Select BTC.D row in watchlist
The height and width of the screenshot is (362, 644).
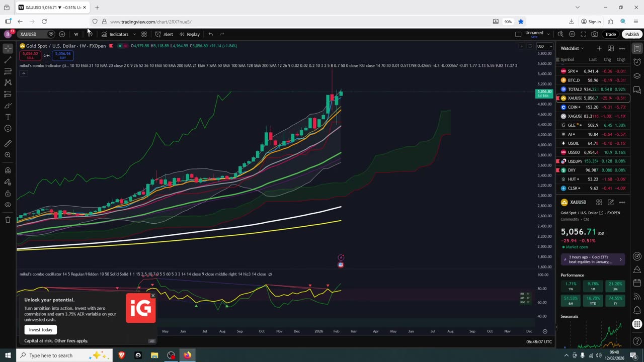point(593,80)
